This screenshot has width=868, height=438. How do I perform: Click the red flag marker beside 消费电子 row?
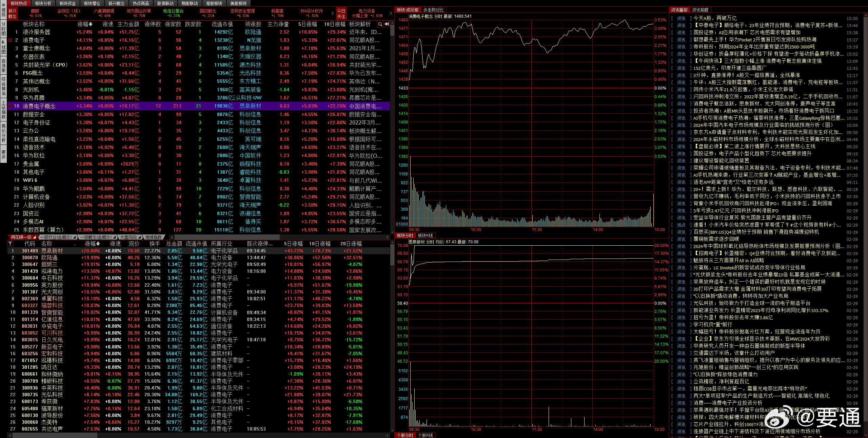tap(10, 40)
